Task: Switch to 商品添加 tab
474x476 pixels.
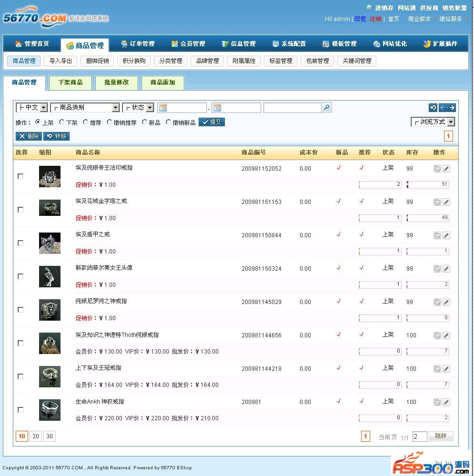Action: coord(162,82)
